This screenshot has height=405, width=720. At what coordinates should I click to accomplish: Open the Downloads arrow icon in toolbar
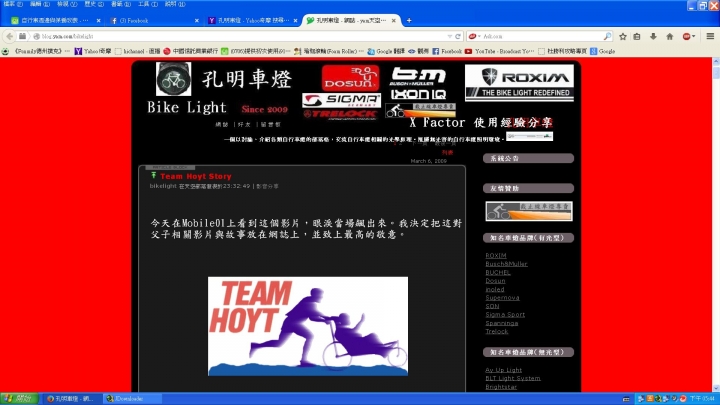point(653,36)
